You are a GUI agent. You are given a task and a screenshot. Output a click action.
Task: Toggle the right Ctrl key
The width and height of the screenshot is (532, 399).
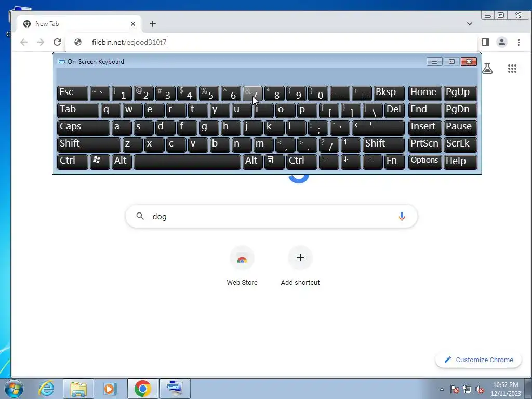coord(302,162)
